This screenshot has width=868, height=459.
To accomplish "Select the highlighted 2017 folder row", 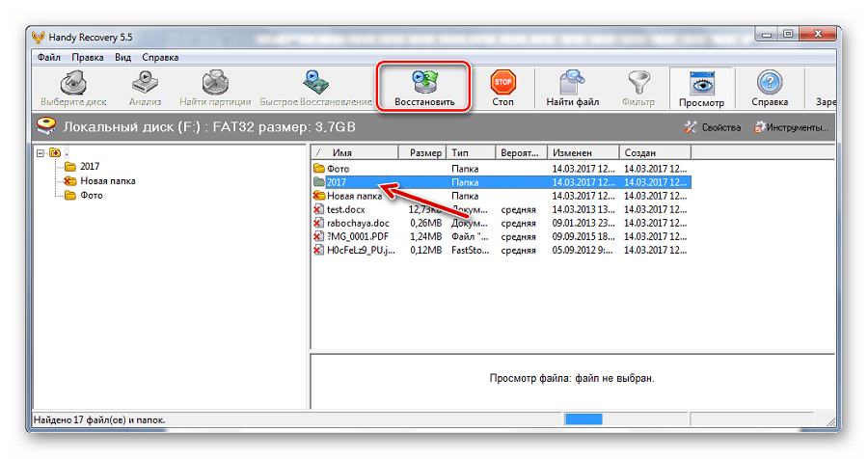I will pos(502,182).
